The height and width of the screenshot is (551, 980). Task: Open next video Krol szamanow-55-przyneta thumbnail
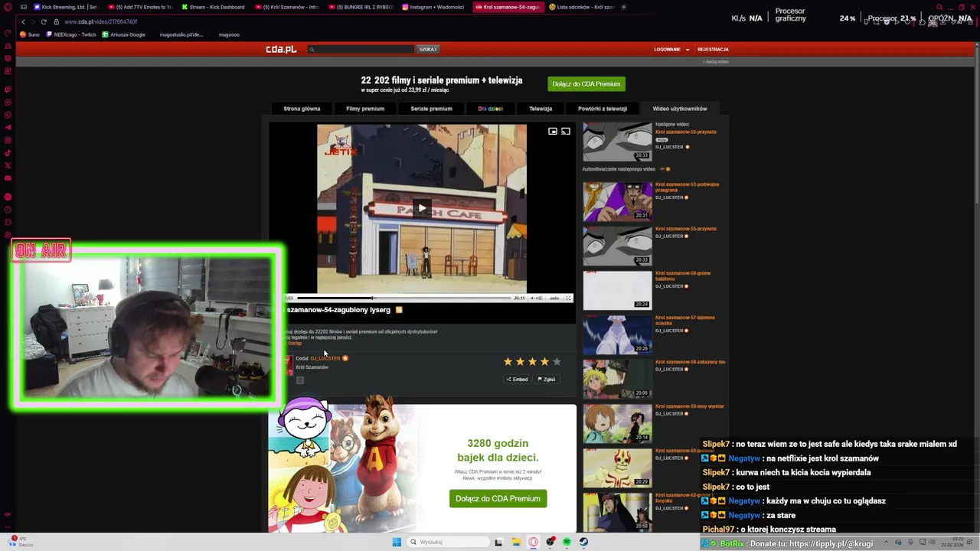[x=617, y=142]
